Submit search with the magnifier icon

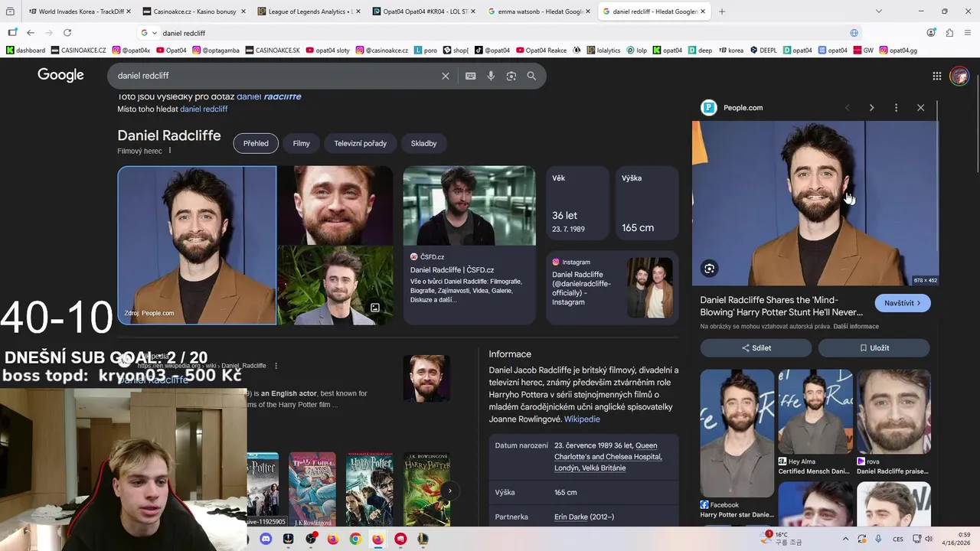pyautogui.click(x=531, y=76)
